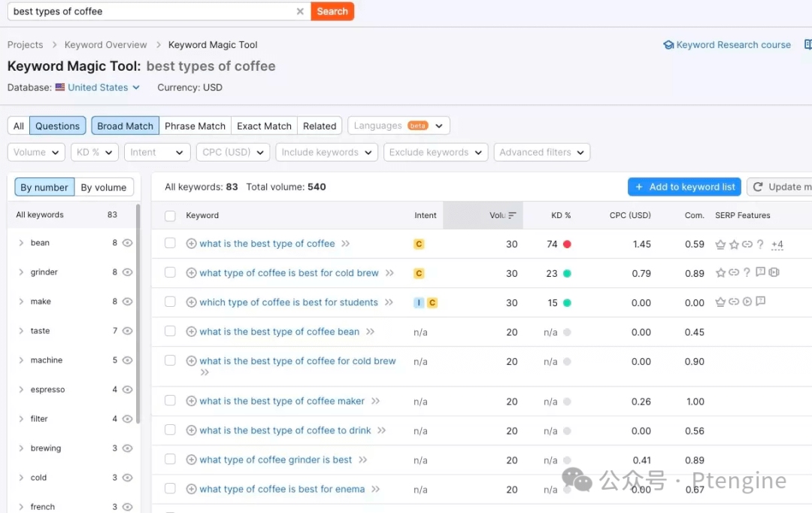Click the plus icon beside 'what type of coffee is best for enema'
The height and width of the screenshot is (513, 812).
point(191,489)
